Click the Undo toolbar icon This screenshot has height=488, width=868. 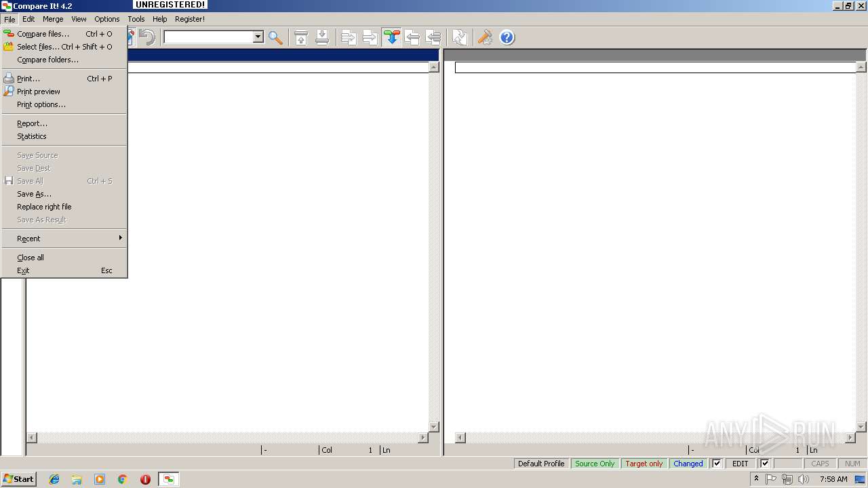pyautogui.click(x=146, y=37)
